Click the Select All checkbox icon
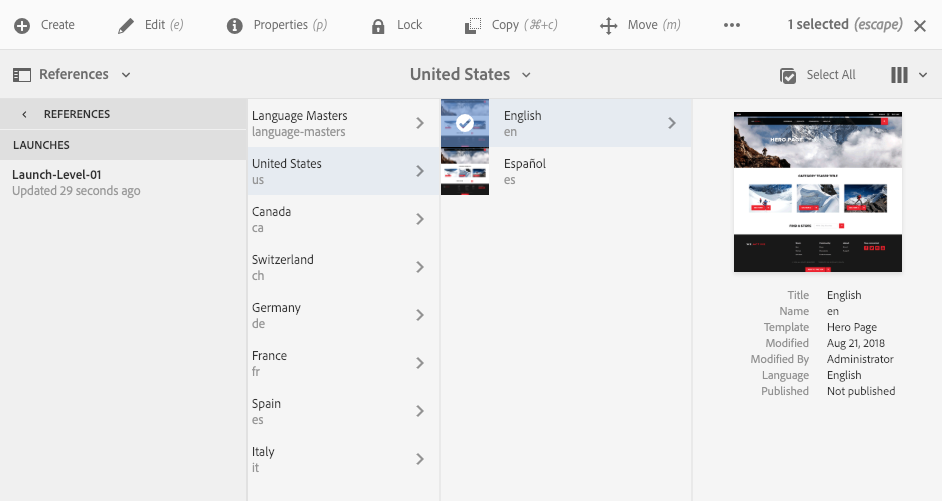The width and height of the screenshot is (942, 501). [x=788, y=75]
